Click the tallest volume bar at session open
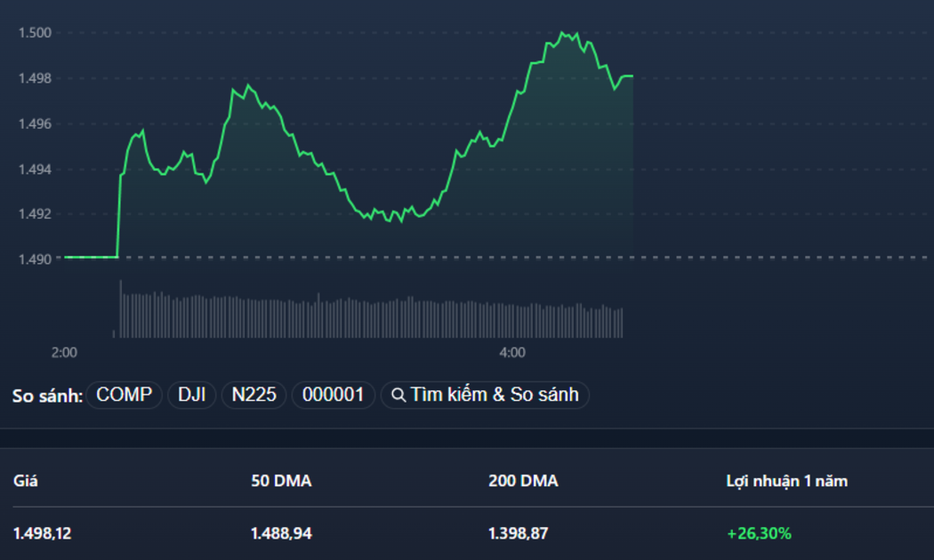The width and height of the screenshot is (934, 560). [x=120, y=308]
